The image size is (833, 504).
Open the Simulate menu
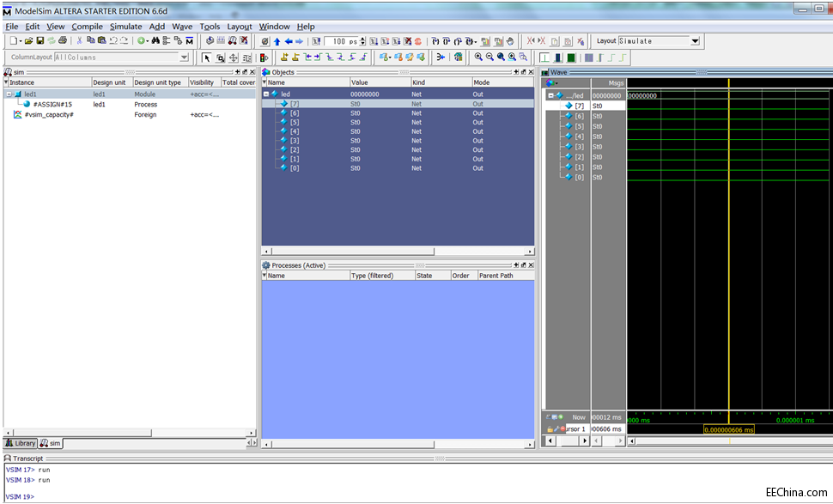coord(125,27)
